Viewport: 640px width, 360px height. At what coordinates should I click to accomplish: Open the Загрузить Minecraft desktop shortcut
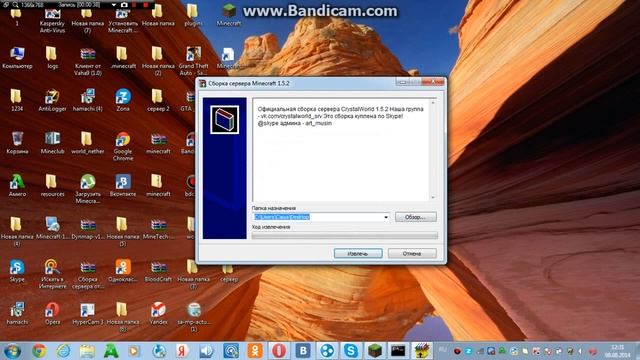(87, 189)
